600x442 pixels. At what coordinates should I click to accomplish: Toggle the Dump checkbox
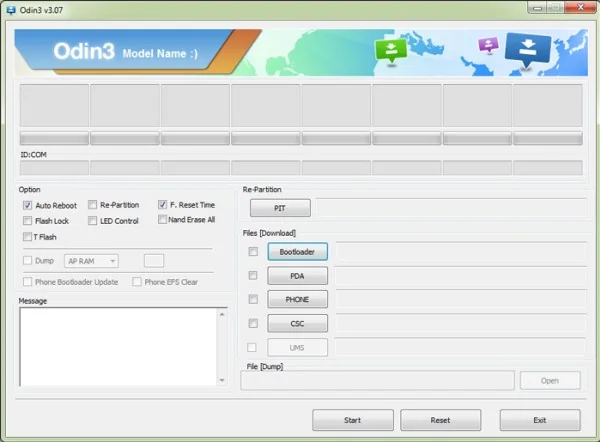(27, 261)
